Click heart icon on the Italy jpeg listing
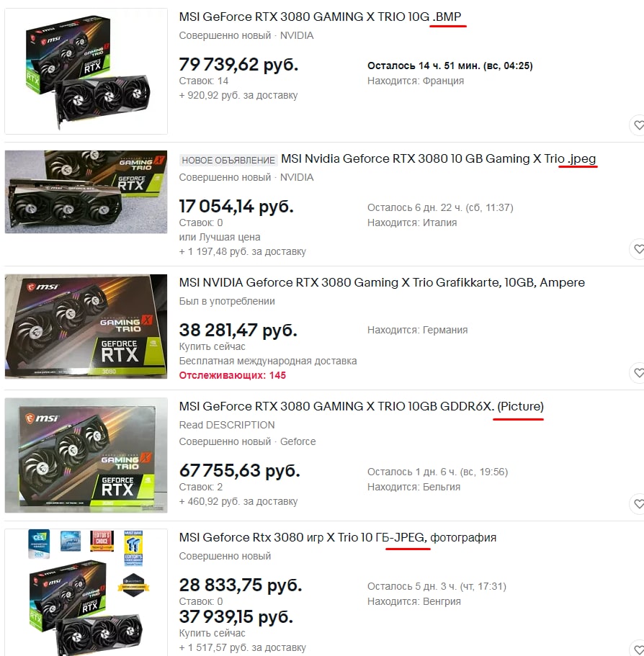The height and width of the screenshot is (656, 644). [x=638, y=249]
